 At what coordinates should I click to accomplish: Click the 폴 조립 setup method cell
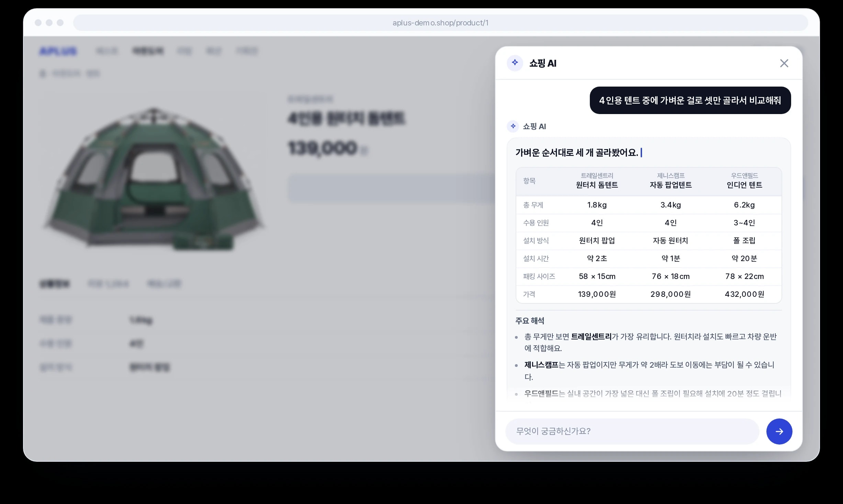744,241
